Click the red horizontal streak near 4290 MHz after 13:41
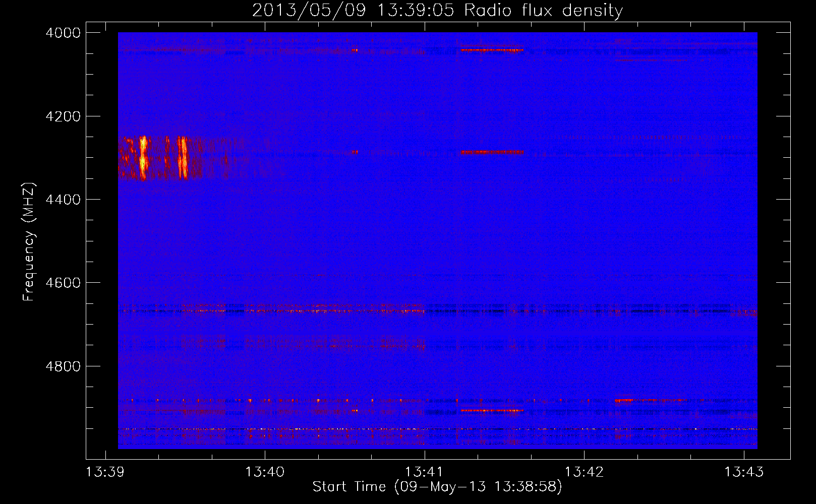This screenshot has width=816, height=504. [492, 152]
